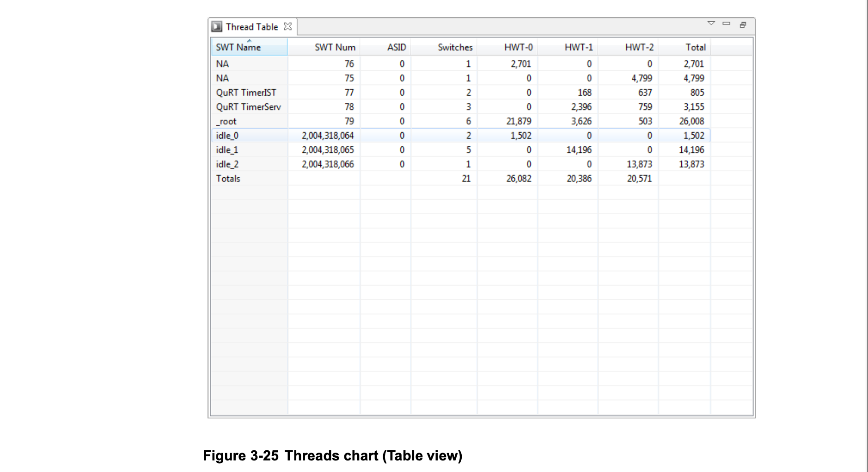
Task: Select the NA row with SWT Num 76
Action: point(461,64)
